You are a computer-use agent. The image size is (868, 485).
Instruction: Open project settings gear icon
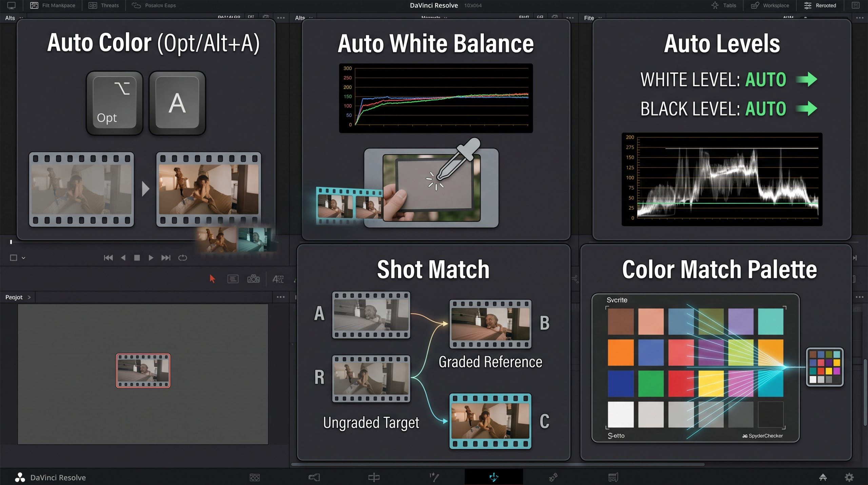(849, 478)
